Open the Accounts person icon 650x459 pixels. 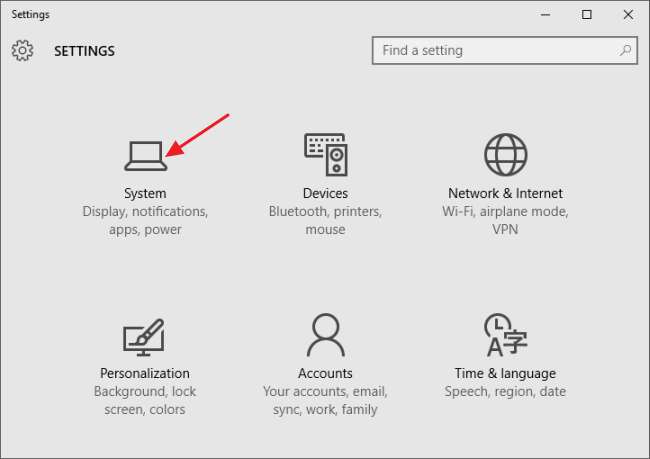326,335
